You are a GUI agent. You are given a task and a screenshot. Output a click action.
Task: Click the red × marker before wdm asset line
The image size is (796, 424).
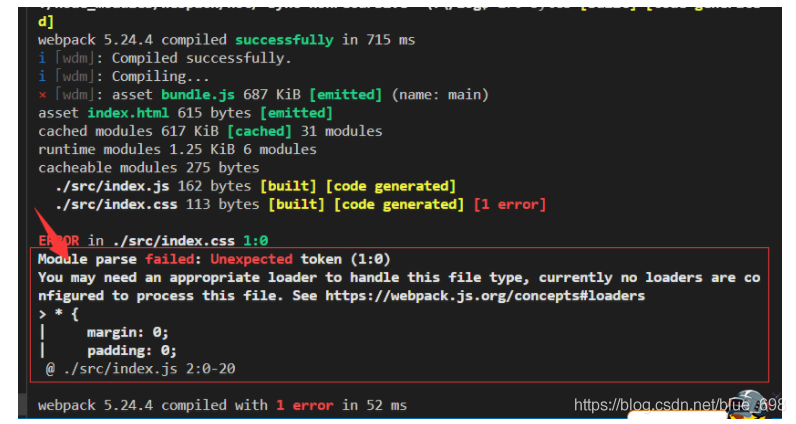[43, 95]
